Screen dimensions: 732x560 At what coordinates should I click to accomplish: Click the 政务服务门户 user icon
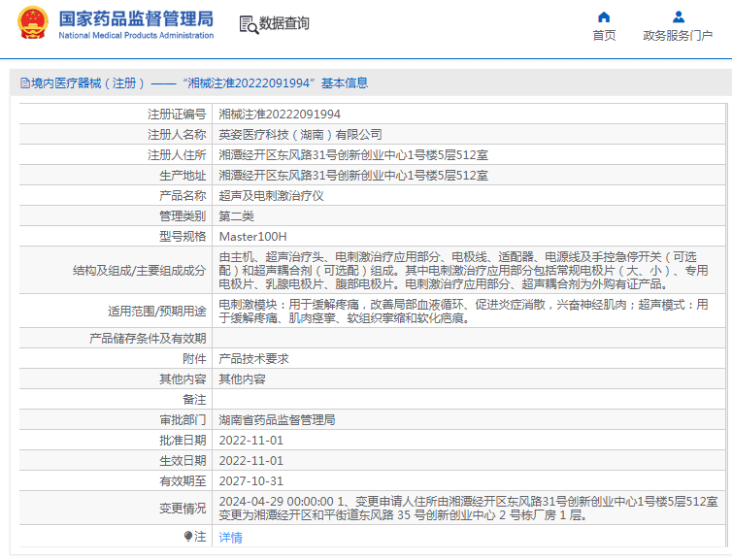click(679, 17)
